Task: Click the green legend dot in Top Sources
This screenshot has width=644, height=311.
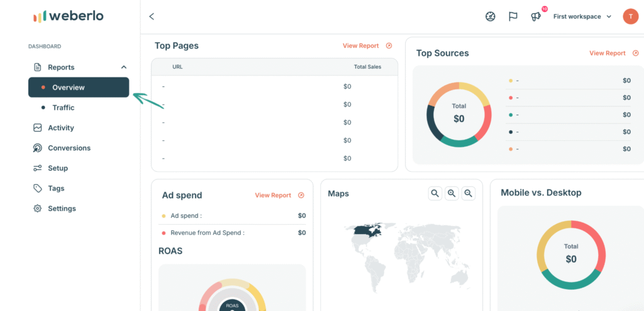Action: click(511, 115)
